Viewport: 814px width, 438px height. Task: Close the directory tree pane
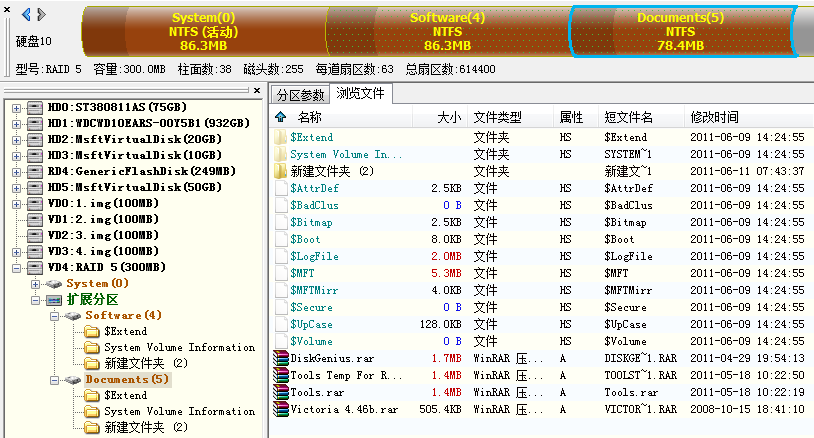click(257, 90)
